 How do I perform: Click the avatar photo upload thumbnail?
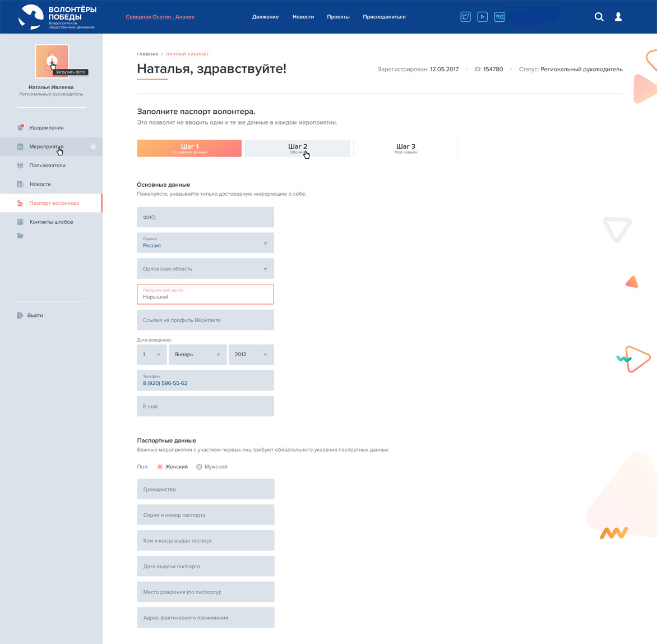[x=52, y=61]
